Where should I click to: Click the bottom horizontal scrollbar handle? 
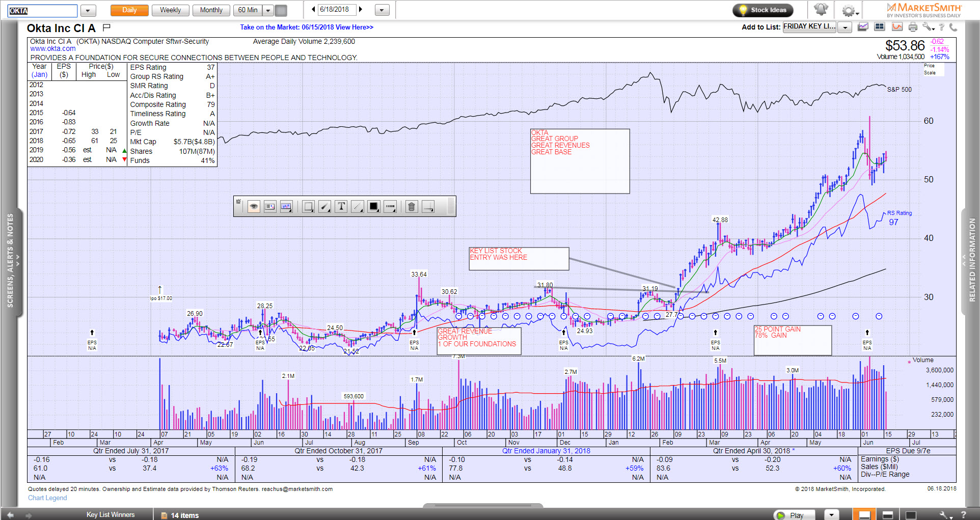click(x=483, y=506)
